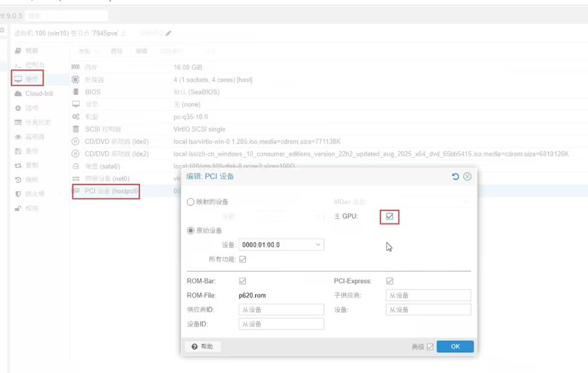Click the reset arrow icon in dialog header
Screen dimensions: 588x373
pyautogui.click(x=455, y=176)
